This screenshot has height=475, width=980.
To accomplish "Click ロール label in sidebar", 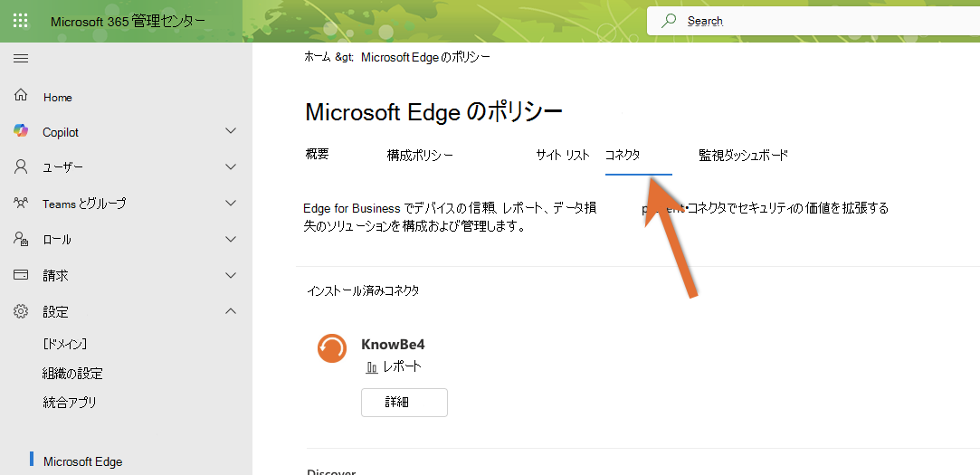I will (x=57, y=240).
